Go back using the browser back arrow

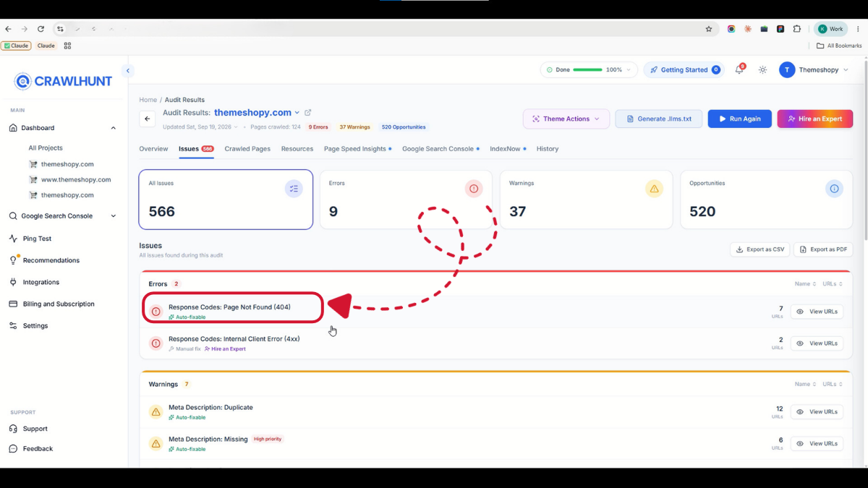pos(9,29)
